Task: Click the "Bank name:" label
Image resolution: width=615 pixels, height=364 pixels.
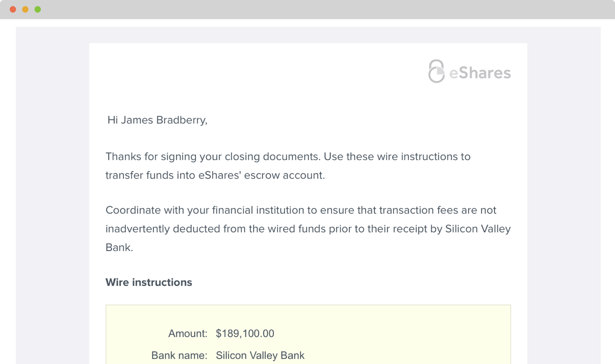Action: [x=179, y=355]
